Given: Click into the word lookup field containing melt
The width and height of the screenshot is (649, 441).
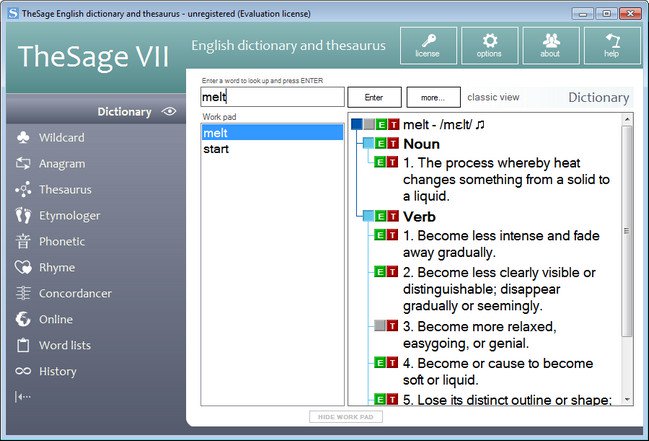Looking at the screenshot, I should click(x=272, y=97).
